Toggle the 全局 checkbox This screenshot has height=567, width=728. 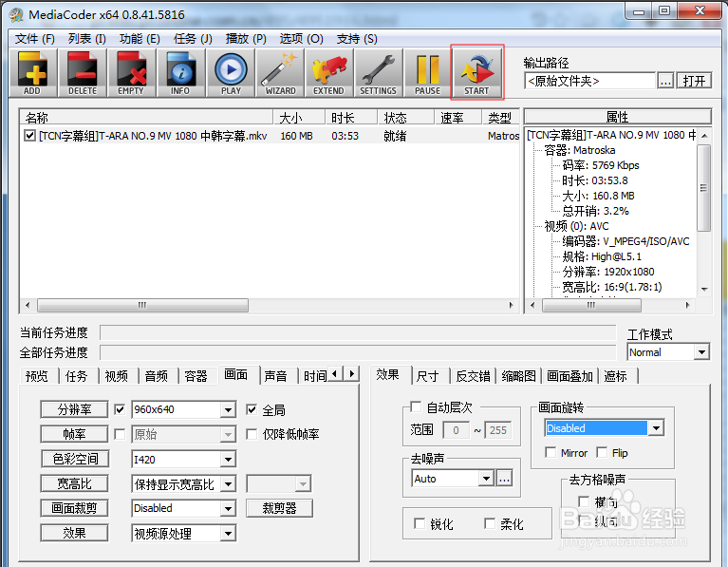click(252, 409)
